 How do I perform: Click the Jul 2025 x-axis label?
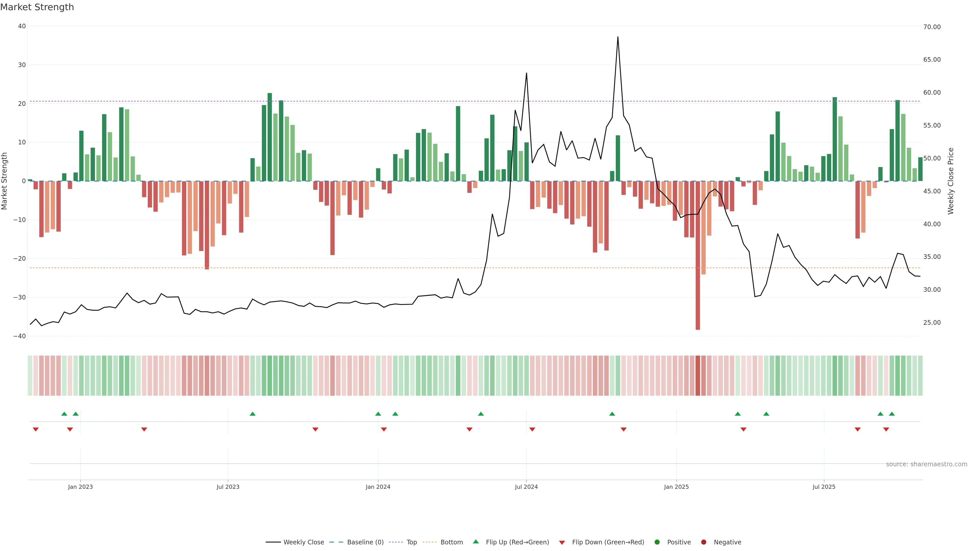[824, 487]
